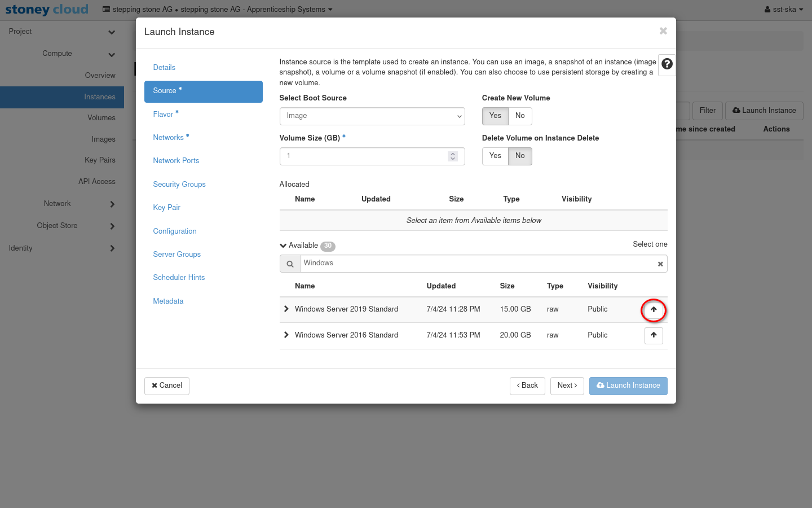Collapse the Available images section

pyautogui.click(x=283, y=246)
